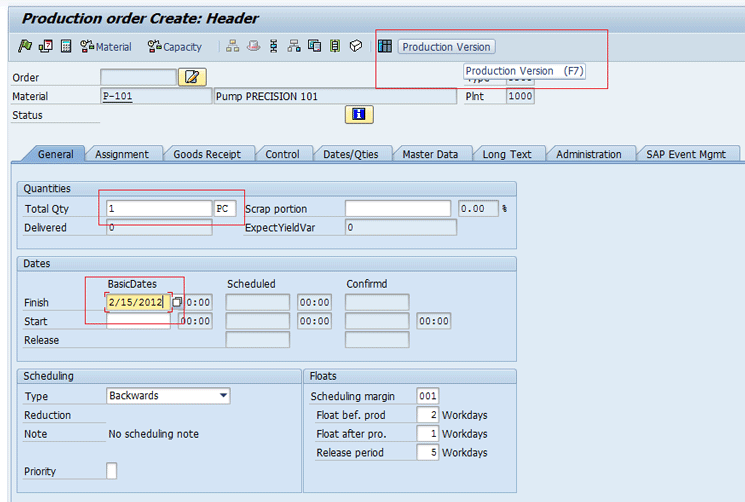This screenshot has width=745, height=502.
Task: Switch to the Assignment tab
Action: 122,154
